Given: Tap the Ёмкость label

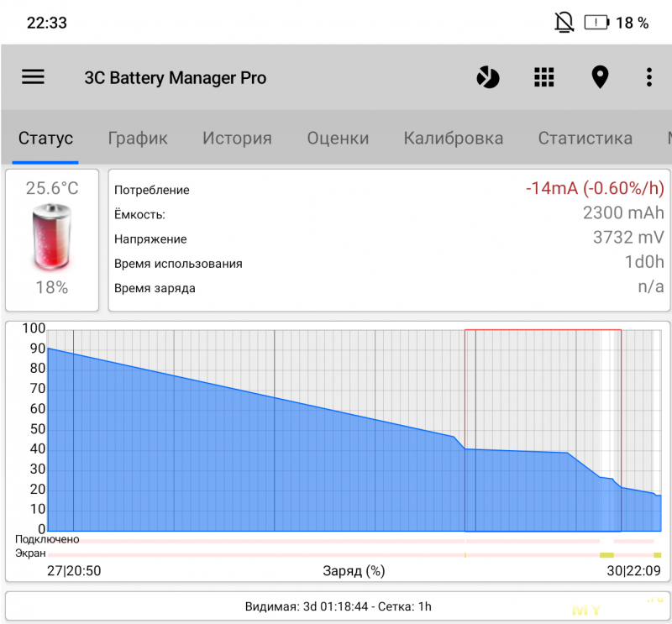Looking at the screenshot, I should point(139,214).
